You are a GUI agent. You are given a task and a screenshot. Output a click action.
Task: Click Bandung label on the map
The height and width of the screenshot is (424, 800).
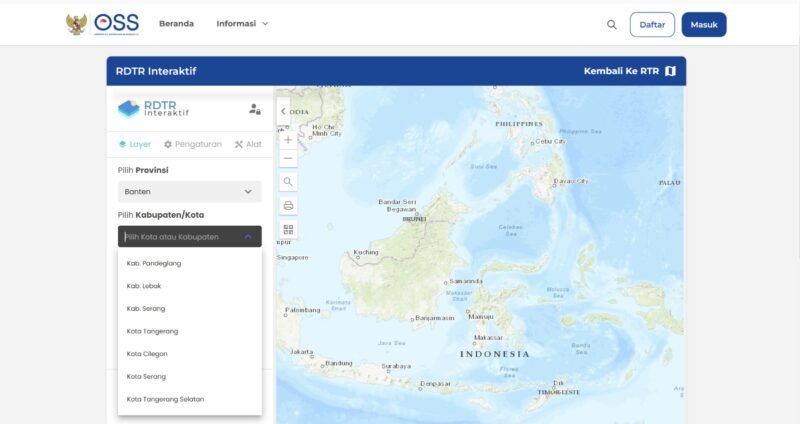(339, 363)
